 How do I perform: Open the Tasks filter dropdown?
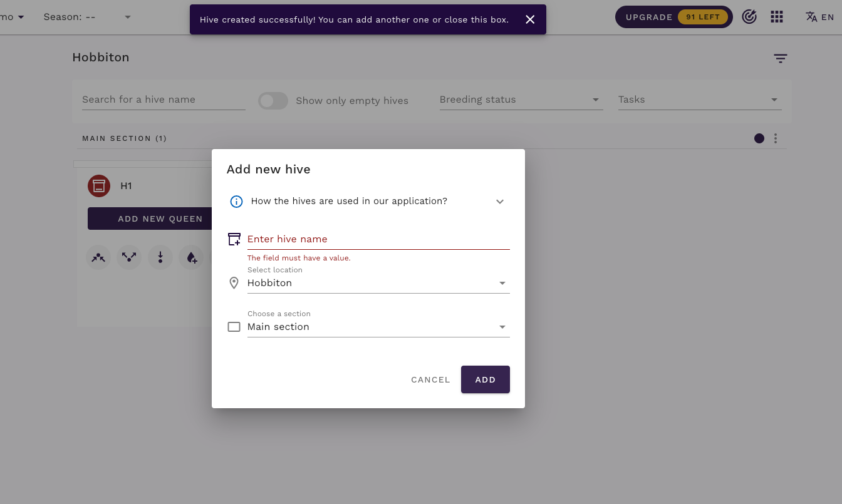point(699,100)
